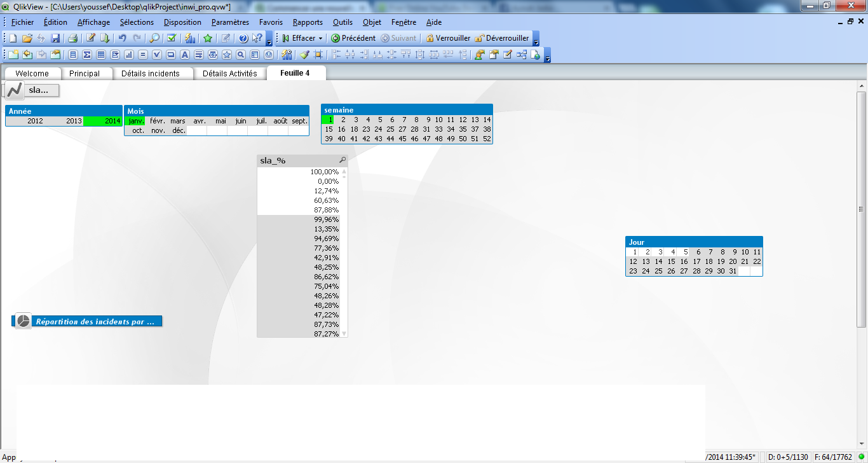Open User Preferences icon
868x463 pixels.
(x=480, y=55)
